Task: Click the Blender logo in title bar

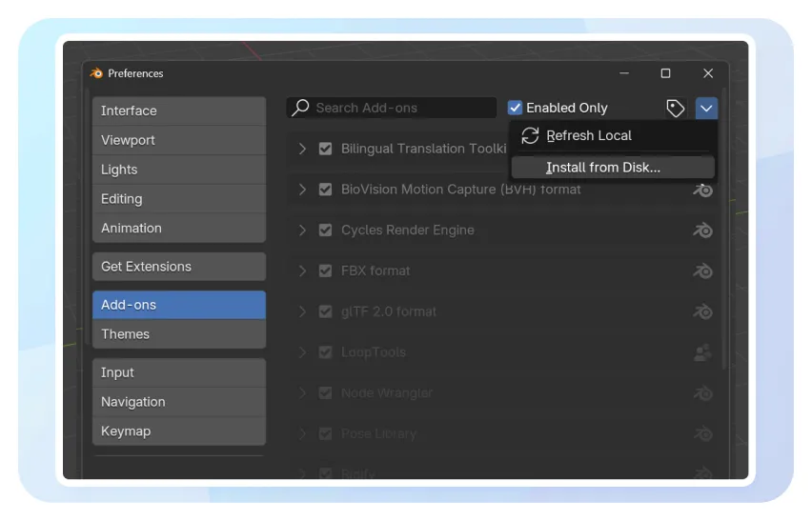Action: click(x=96, y=73)
